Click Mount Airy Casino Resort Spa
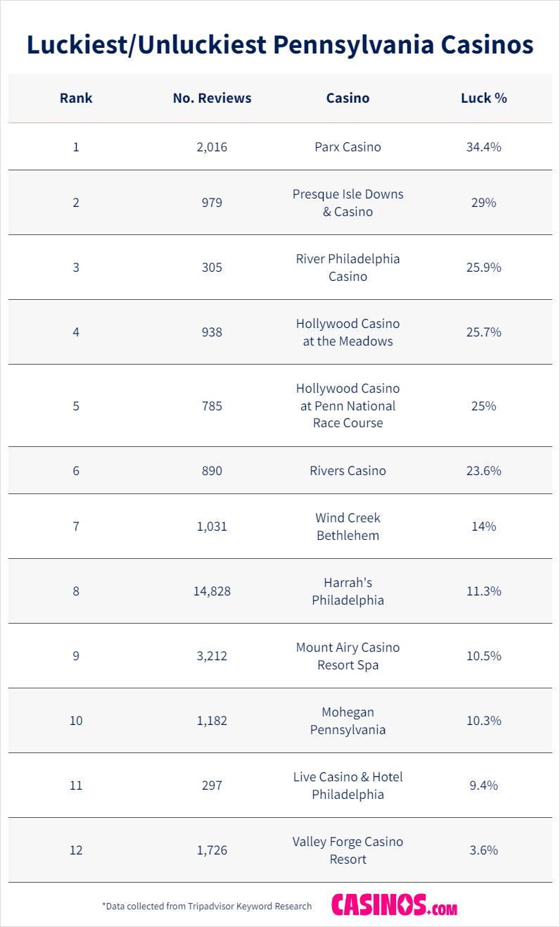Image resolution: width=560 pixels, height=927 pixels. point(348,656)
